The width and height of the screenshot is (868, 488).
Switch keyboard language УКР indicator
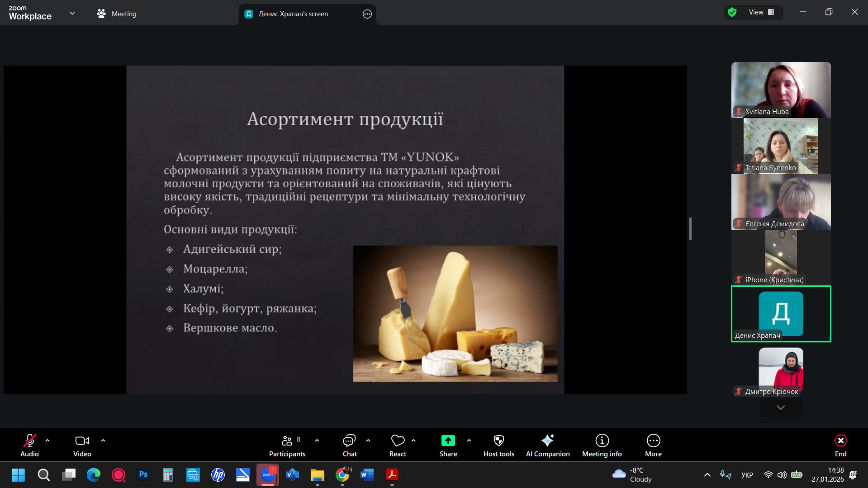(747, 475)
